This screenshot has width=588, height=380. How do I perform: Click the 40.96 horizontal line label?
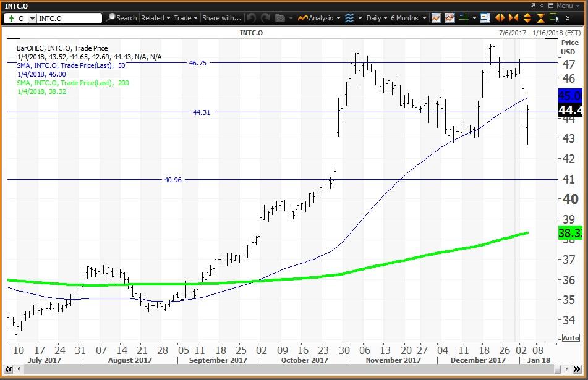click(x=173, y=180)
